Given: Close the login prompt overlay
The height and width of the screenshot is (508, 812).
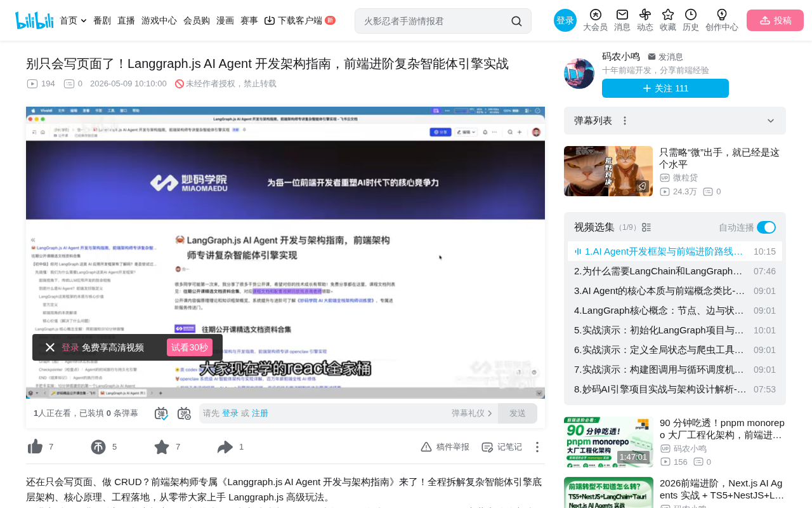Looking at the screenshot, I should [50, 347].
